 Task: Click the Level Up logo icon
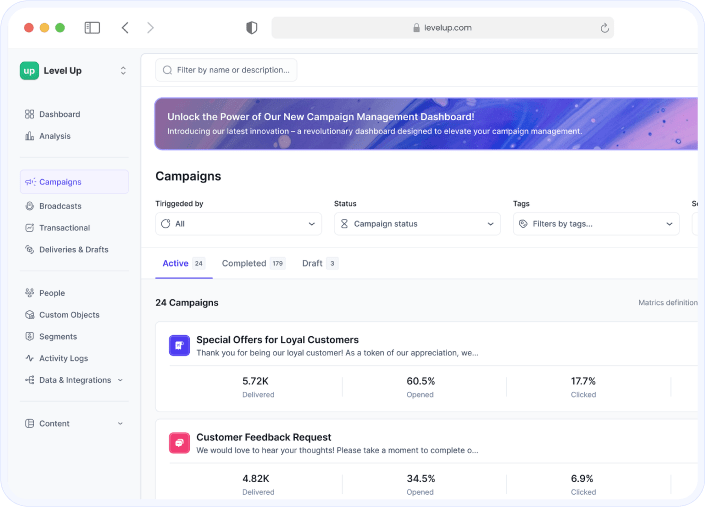click(x=29, y=70)
